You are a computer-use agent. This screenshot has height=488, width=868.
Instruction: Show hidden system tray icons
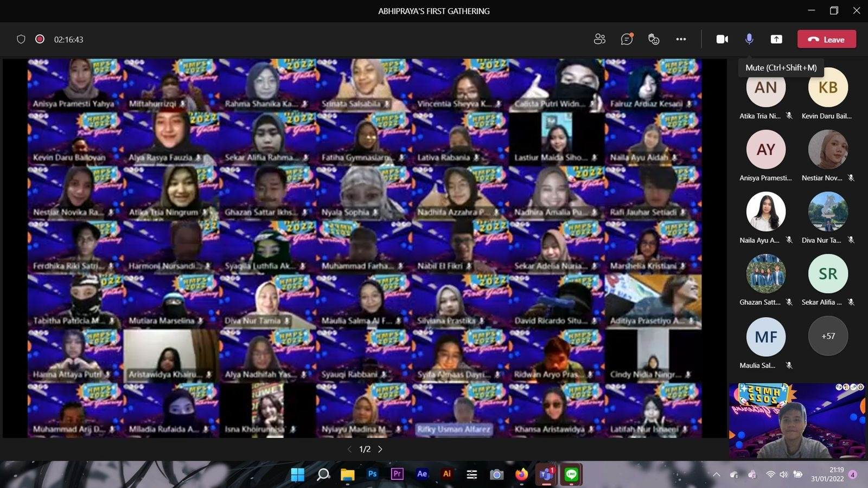click(717, 474)
